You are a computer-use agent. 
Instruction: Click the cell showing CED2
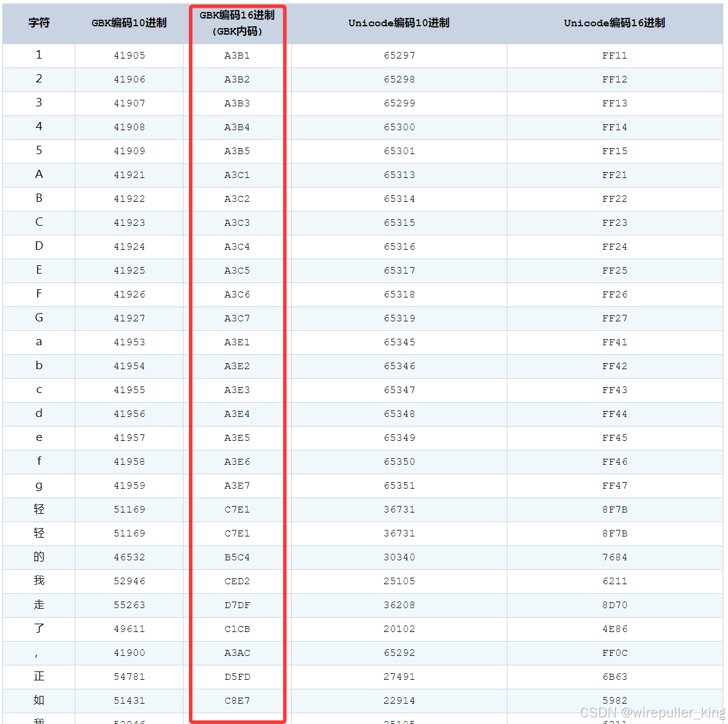(x=237, y=581)
